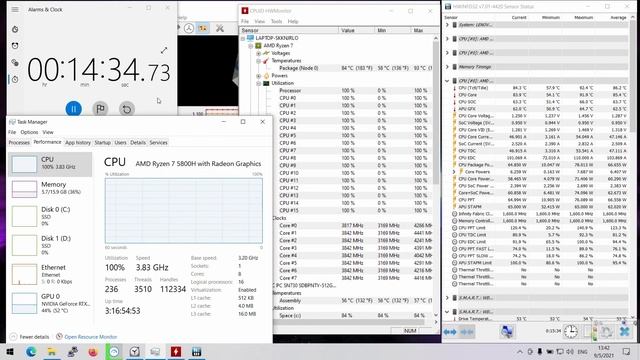640x360 pixels.
Task: Expand Core Powers row in HWiNFO
Action: 454,172
